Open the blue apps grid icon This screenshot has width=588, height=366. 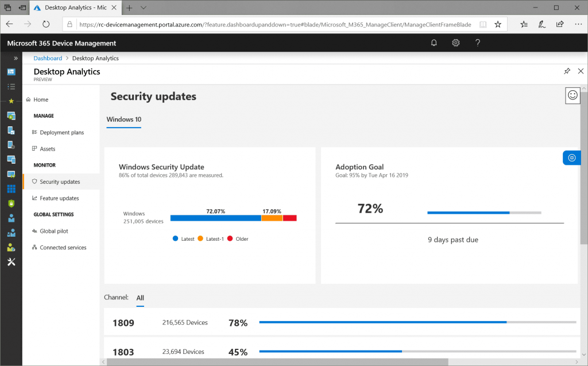pos(11,189)
